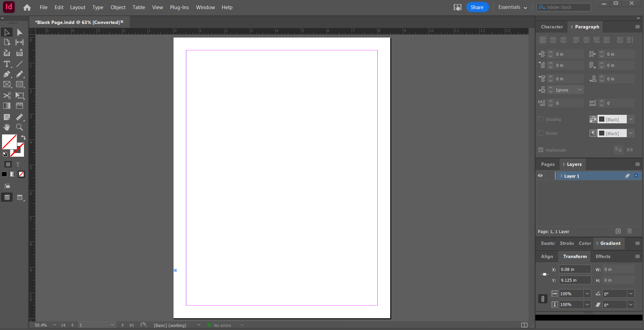Image resolution: width=644 pixels, height=330 pixels.
Task: Click the Share button
Action: point(477,7)
